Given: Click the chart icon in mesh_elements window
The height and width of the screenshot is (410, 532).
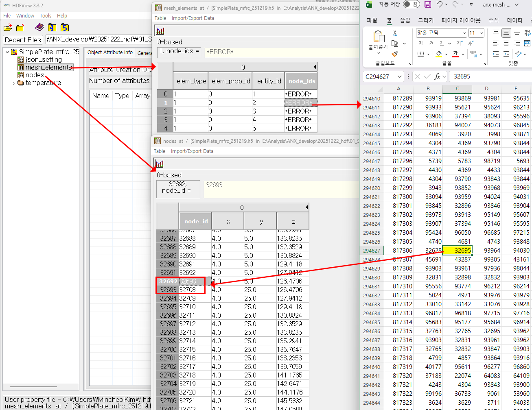Looking at the screenshot, I should (x=160, y=31).
